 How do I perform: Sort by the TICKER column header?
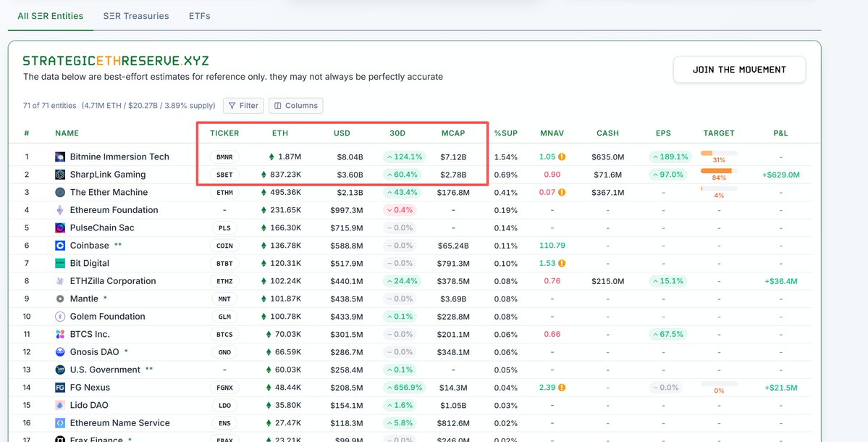click(224, 133)
